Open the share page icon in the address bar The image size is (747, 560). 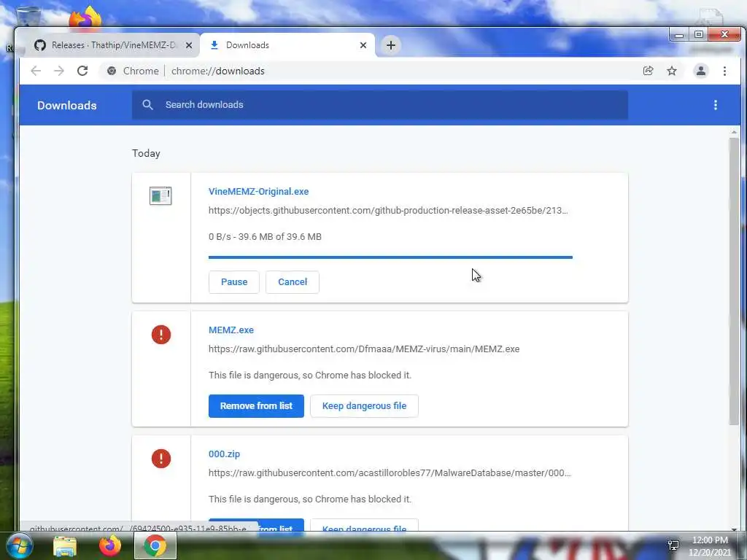coord(648,71)
